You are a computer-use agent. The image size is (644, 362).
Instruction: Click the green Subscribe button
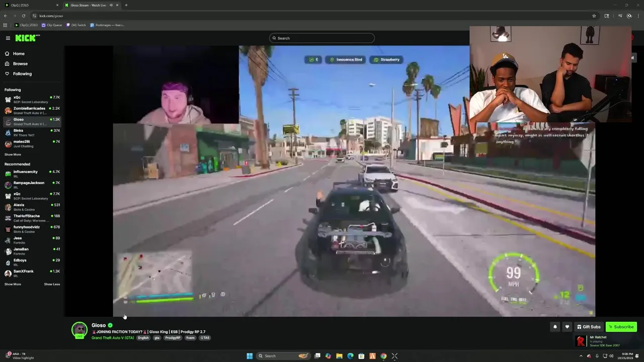tap(621, 327)
